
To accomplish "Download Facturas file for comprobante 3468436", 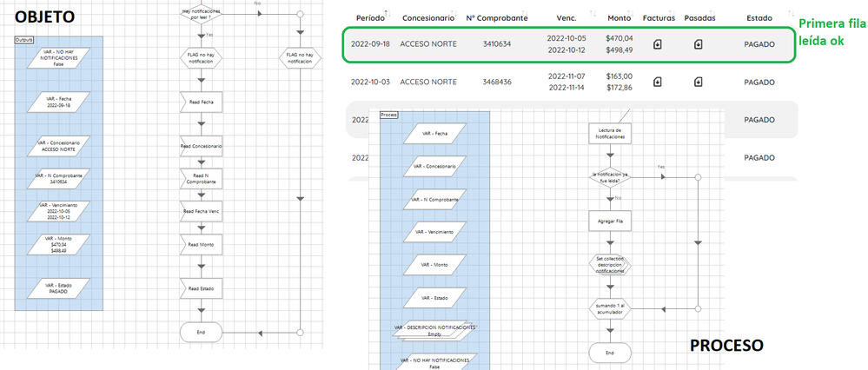I will coord(657,82).
